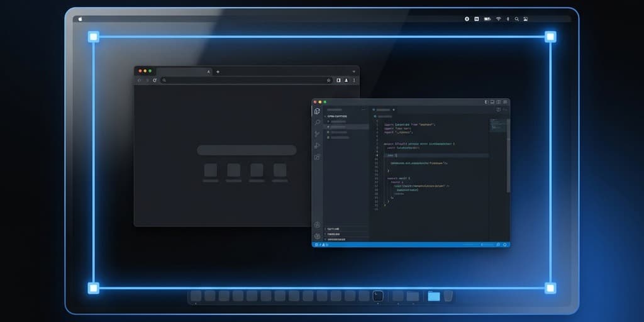Click the highlighted current line in the editor
The image size is (644, 322).
coord(436,156)
